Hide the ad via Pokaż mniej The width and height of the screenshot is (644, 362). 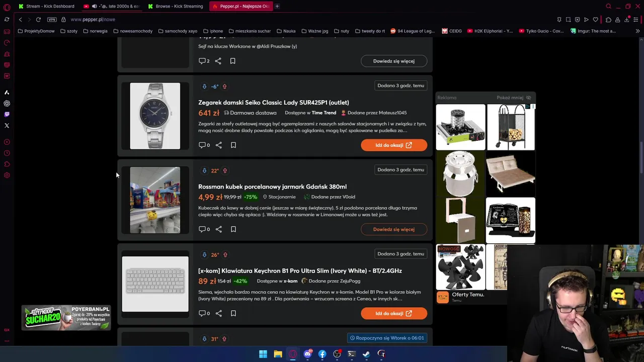514,98
